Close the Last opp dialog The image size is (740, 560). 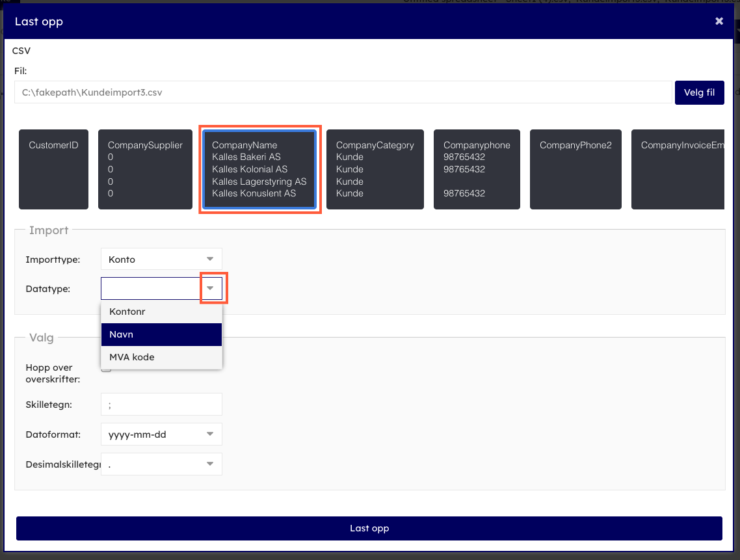719,21
